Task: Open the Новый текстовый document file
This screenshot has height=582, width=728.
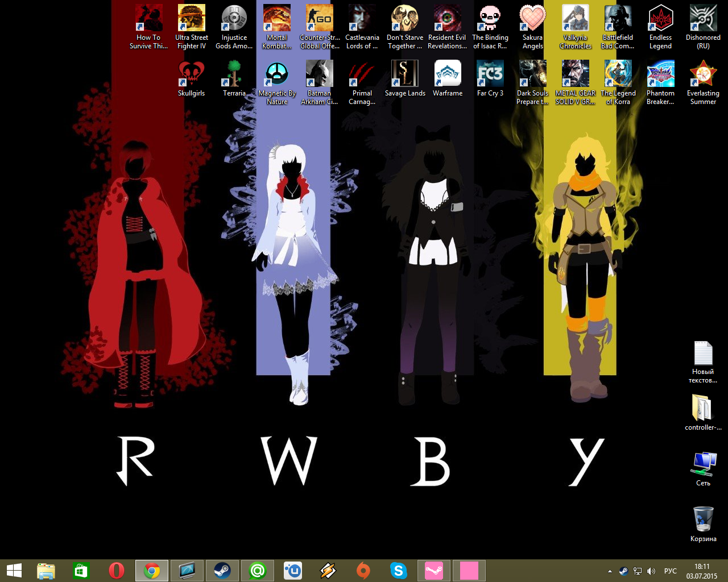Action: [704, 362]
